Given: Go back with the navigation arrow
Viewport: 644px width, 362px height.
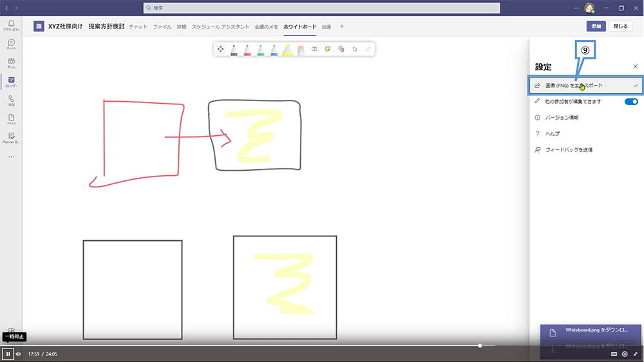Looking at the screenshot, I should 6,8.
